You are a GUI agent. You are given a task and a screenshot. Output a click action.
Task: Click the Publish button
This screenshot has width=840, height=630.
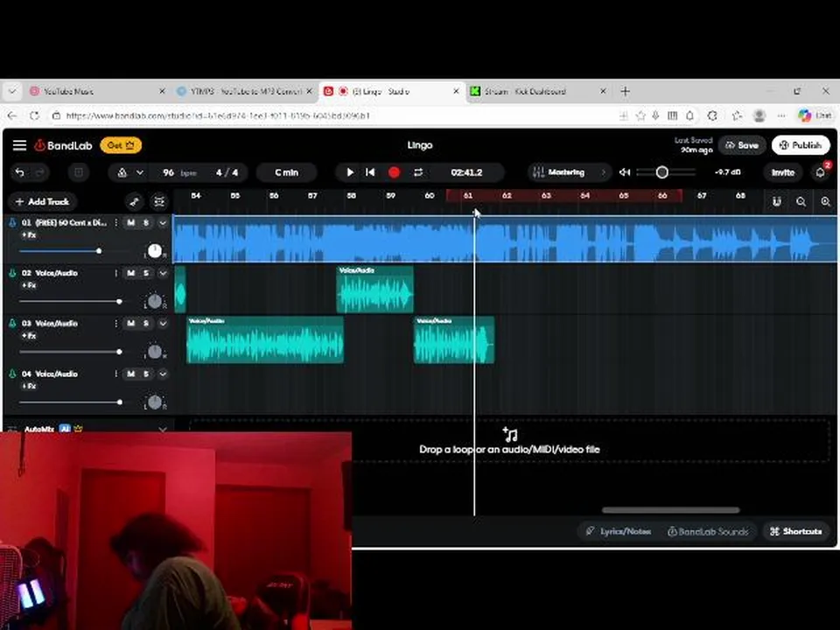click(x=801, y=145)
